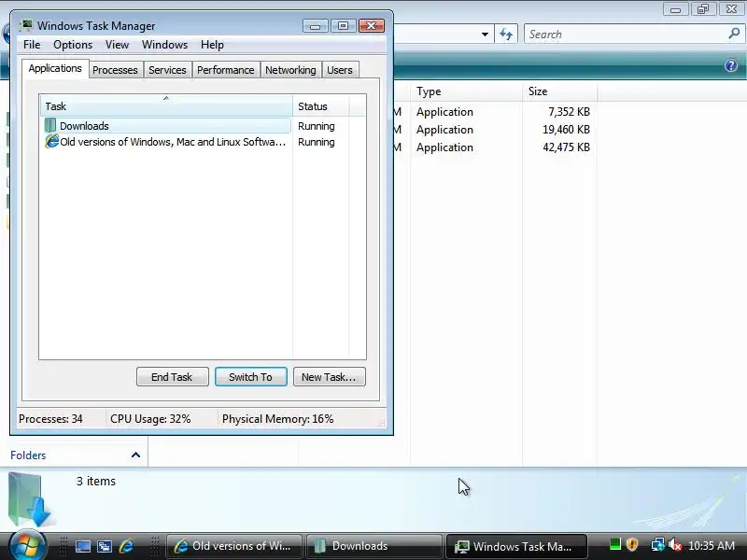Click the Internet Explorer icon in task list
747x560 pixels.
(51, 142)
